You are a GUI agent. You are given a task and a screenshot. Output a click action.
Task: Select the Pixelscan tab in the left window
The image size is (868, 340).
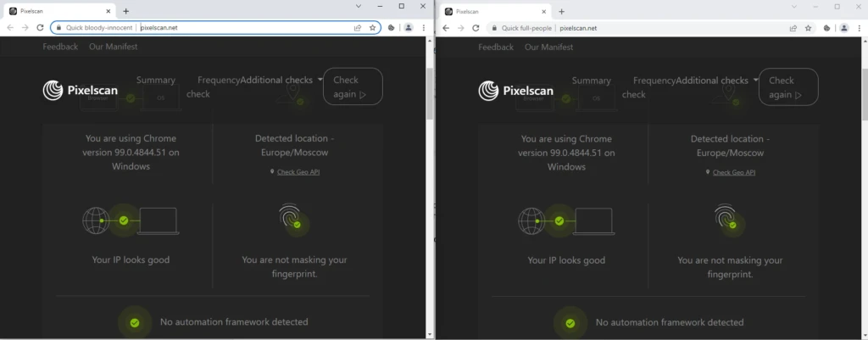coord(58,11)
